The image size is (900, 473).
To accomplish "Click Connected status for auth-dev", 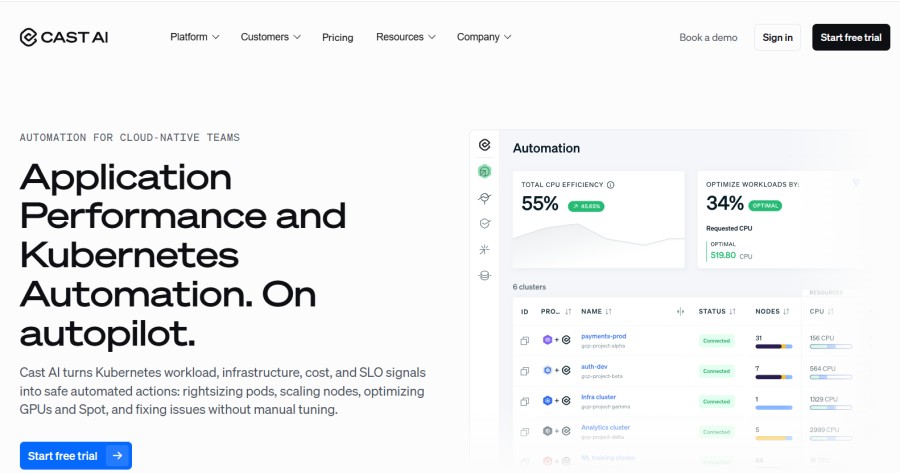I will (716, 371).
